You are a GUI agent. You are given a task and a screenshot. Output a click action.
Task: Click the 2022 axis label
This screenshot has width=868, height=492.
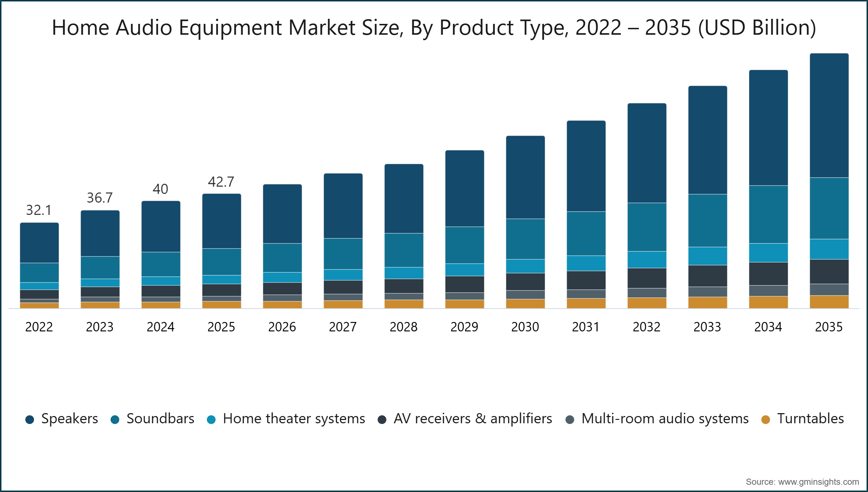(x=39, y=327)
